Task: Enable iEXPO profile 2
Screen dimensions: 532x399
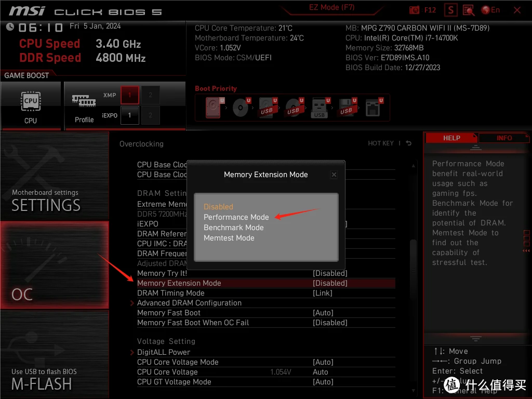Action: [150, 115]
